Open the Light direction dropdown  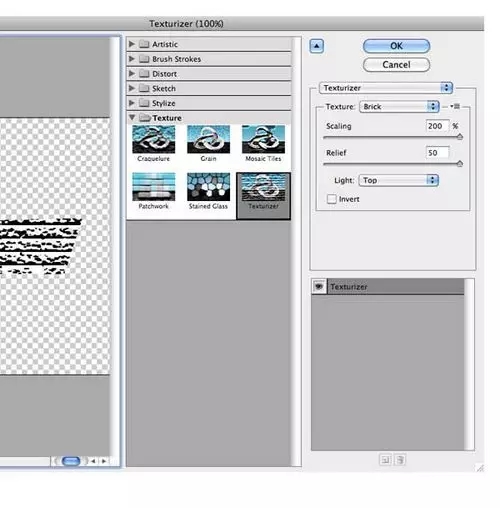pyautogui.click(x=398, y=180)
